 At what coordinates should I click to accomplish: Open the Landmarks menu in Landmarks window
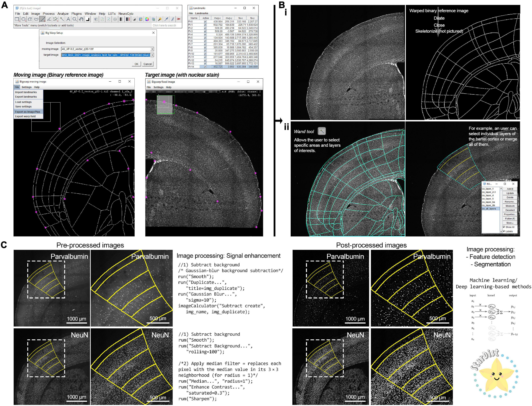pyautogui.click(x=202, y=13)
